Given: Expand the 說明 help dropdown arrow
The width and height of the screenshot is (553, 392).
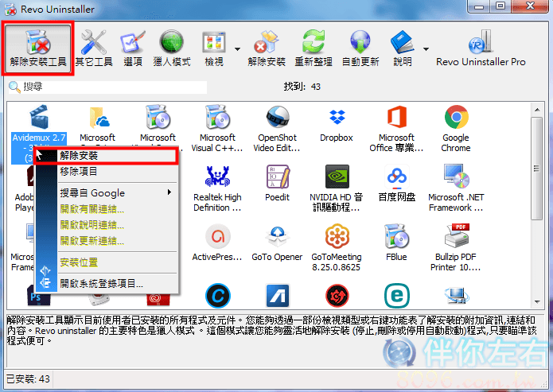Looking at the screenshot, I should click(426, 49).
